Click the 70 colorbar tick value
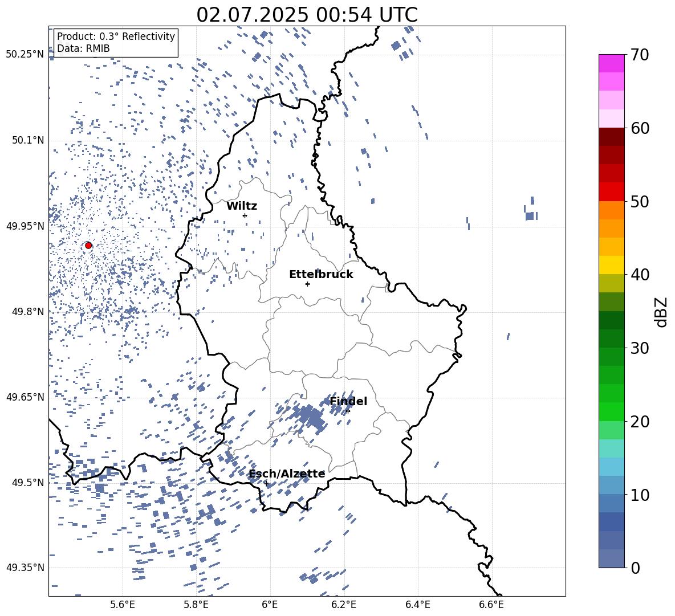Image resolution: width=675 pixels, height=616 pixels. (640, 55)
